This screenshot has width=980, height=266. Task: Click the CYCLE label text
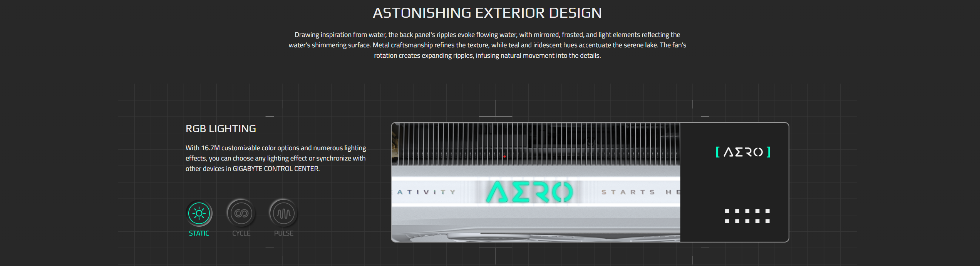click(x=241, y=233)
